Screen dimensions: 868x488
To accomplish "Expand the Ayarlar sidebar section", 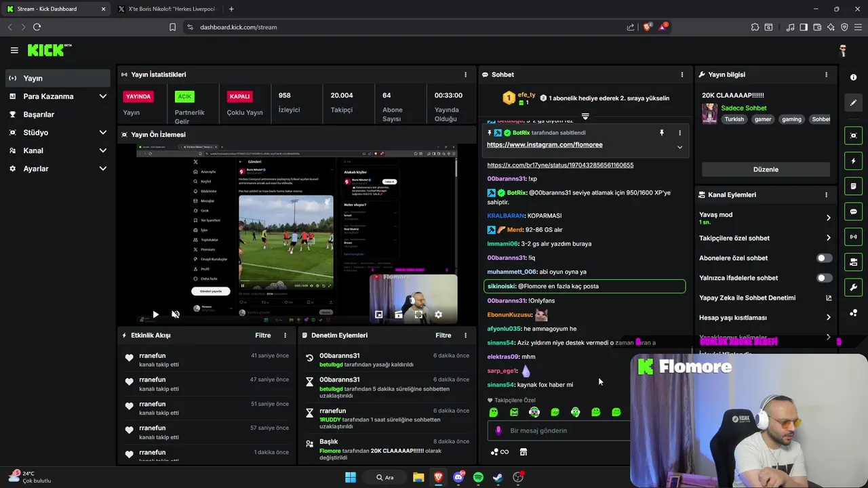I will tap(103, 169).
